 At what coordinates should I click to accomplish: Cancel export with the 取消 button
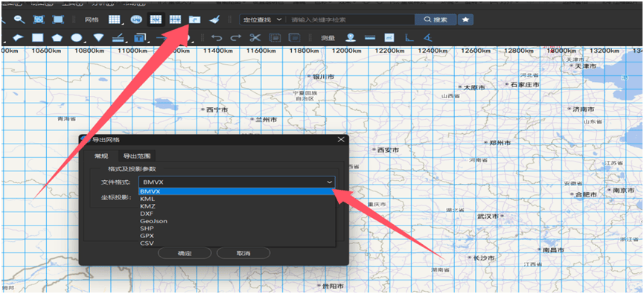tap(243, 253)
